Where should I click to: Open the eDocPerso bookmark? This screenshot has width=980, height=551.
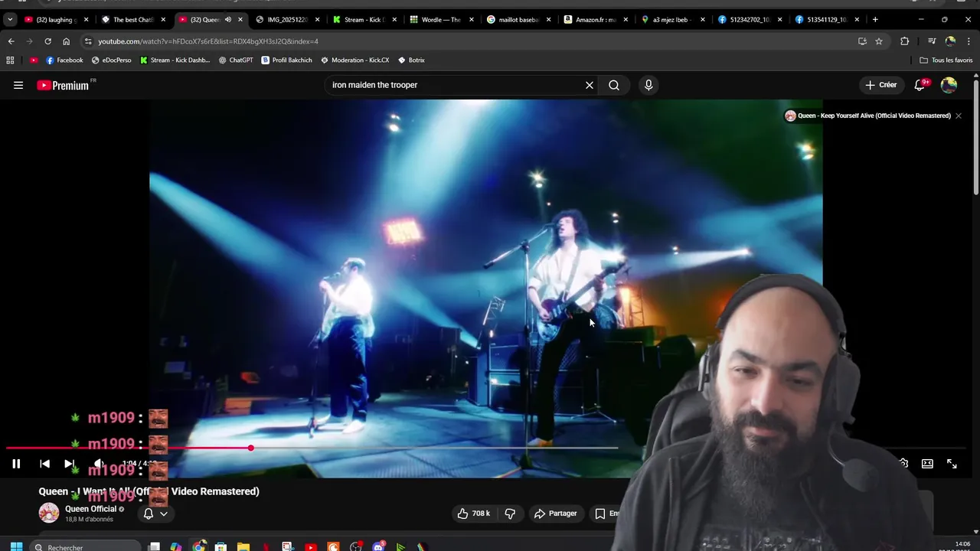pyautogui.click(x=111, y=60)
